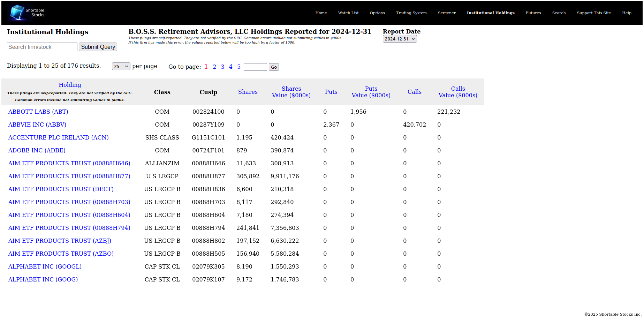Open the Report Date dropdown
This screenshot has height=316, width=644.
pos(400,39)
